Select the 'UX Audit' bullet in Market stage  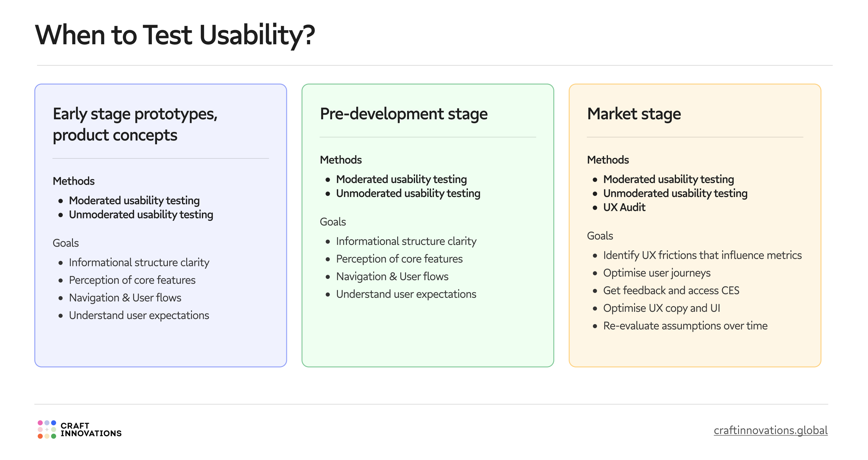(x=624, y=208)
